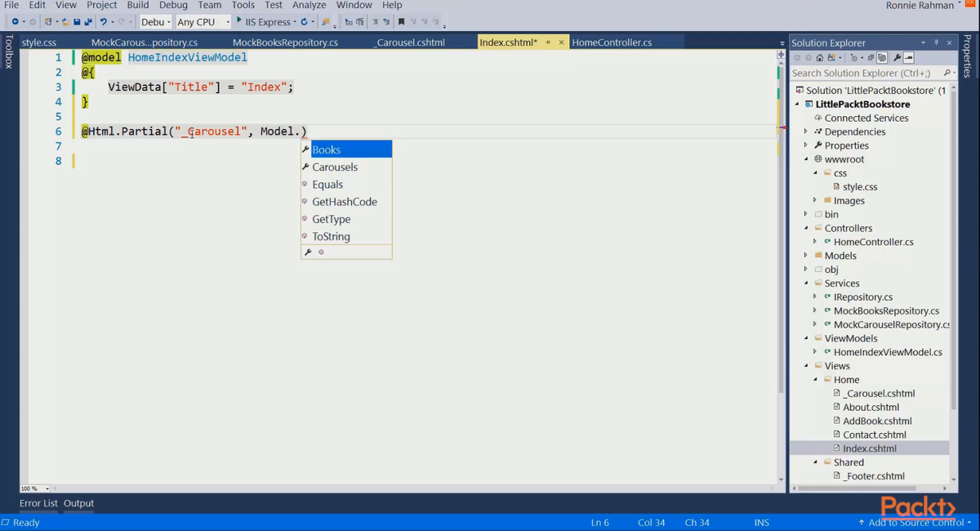Collapse the Views folder node

806,366
